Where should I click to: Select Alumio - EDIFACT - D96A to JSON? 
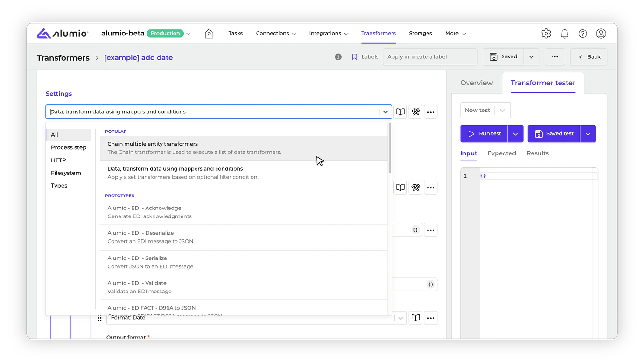point(244,308)
